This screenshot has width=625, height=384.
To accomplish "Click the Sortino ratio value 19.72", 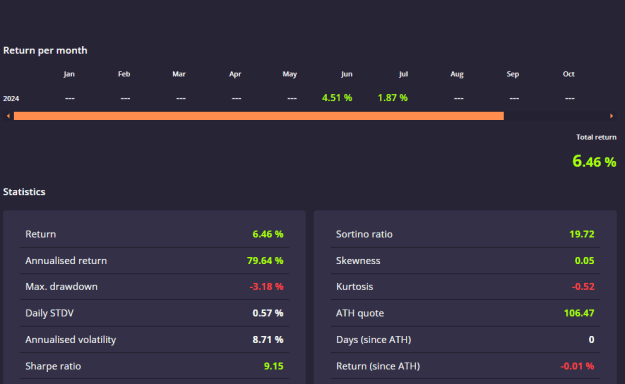I will pyautogui.click(x=582, y=234).
